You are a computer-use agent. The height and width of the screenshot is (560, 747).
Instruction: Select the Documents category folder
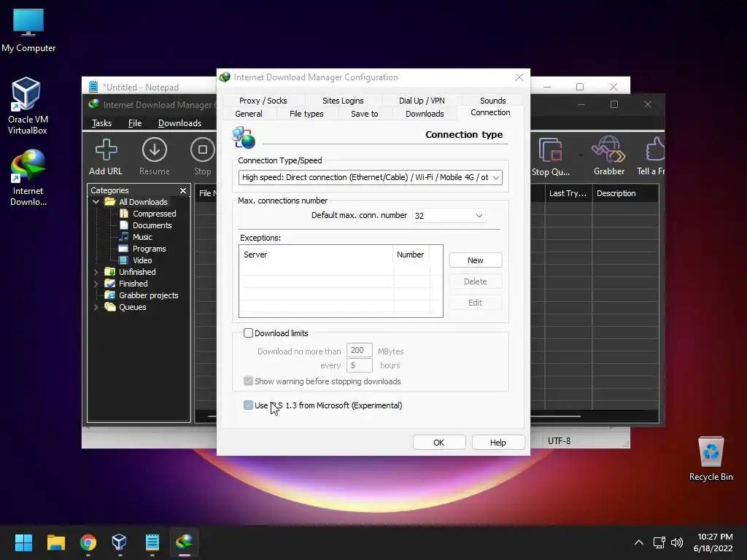[152, 225]
